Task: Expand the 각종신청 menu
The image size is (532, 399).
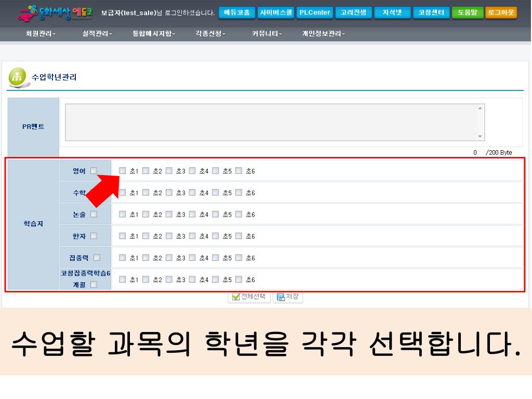Action: 210,34
